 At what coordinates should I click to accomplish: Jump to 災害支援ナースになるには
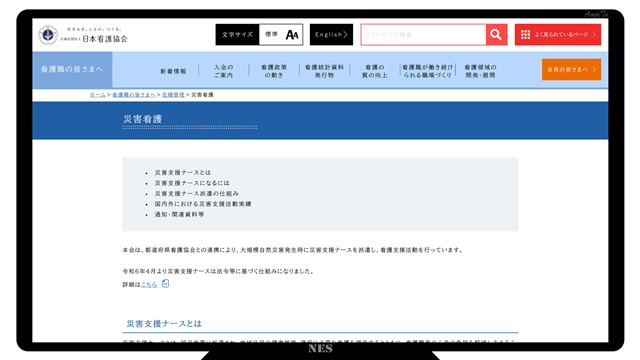(x=192, y=183)
